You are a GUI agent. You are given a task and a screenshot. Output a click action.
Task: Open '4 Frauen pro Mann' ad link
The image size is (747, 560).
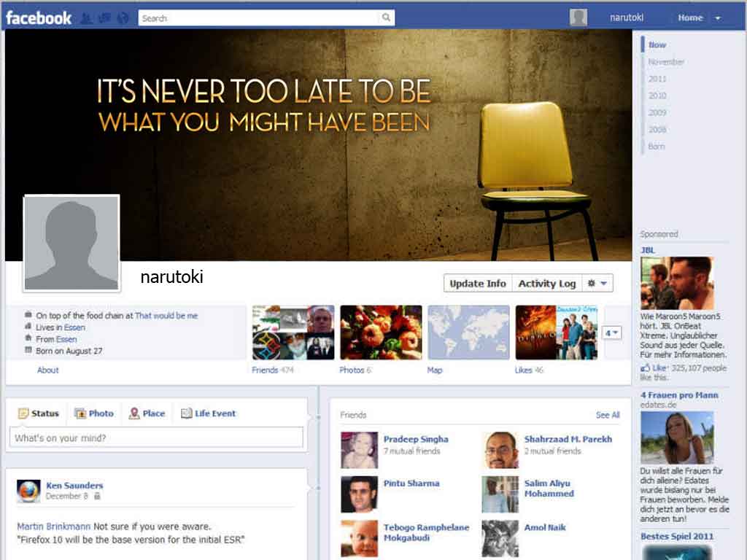(679, 394)
